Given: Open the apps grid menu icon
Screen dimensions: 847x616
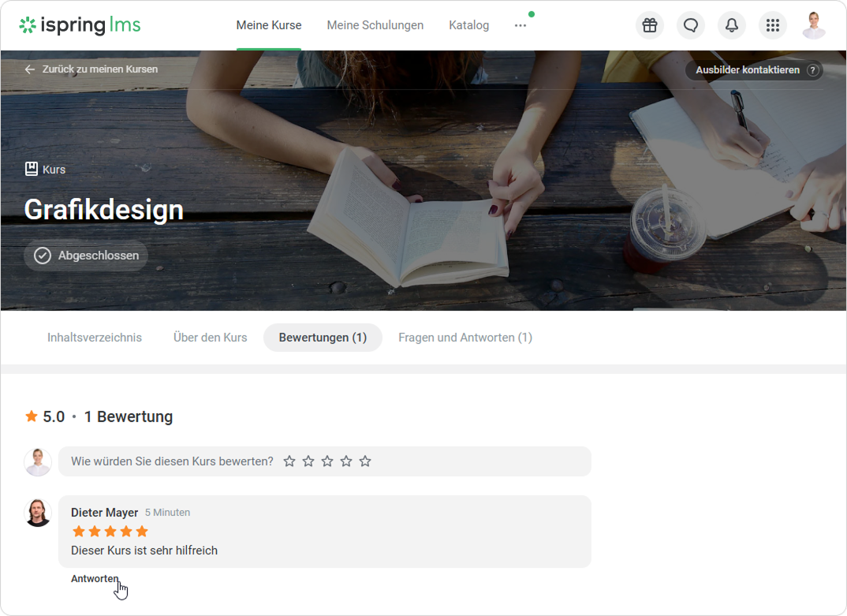Looking at the screenshot, I should 773,25.
